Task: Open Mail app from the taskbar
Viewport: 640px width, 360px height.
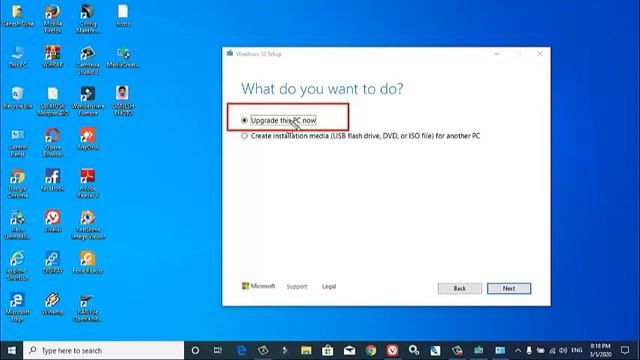Action: click(349, 350)
